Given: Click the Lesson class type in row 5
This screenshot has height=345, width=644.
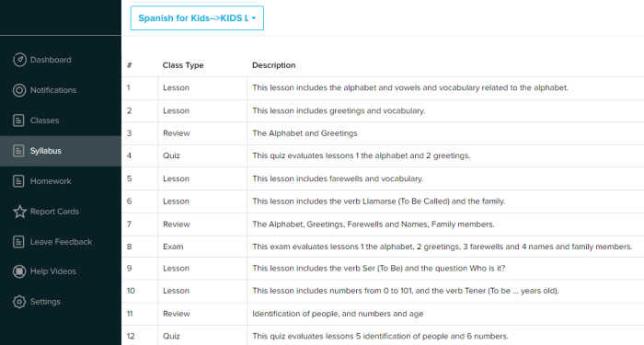Looking at the screenshot, I should (x=176, y=178).
